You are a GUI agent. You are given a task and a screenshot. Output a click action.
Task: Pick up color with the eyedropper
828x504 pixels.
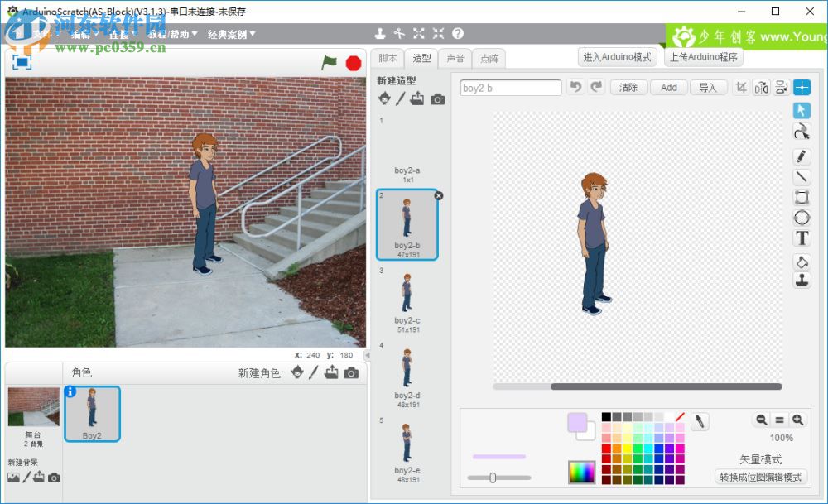700,422
